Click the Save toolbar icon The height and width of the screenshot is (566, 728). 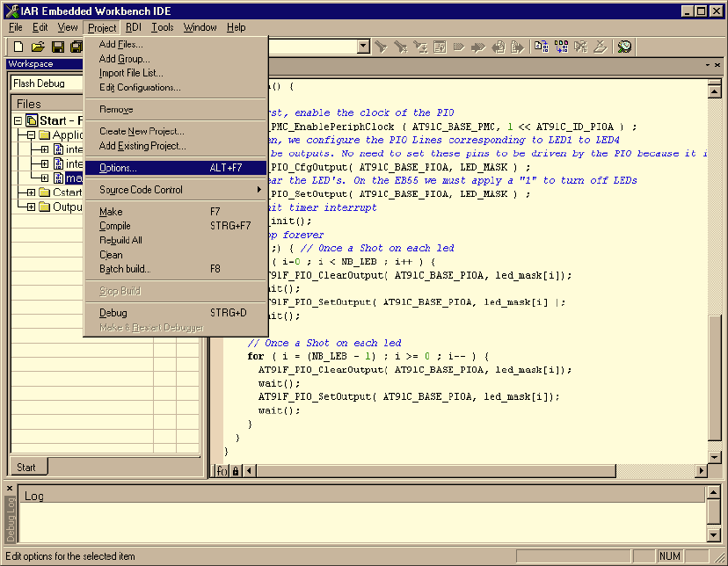[x=58, y=47]
